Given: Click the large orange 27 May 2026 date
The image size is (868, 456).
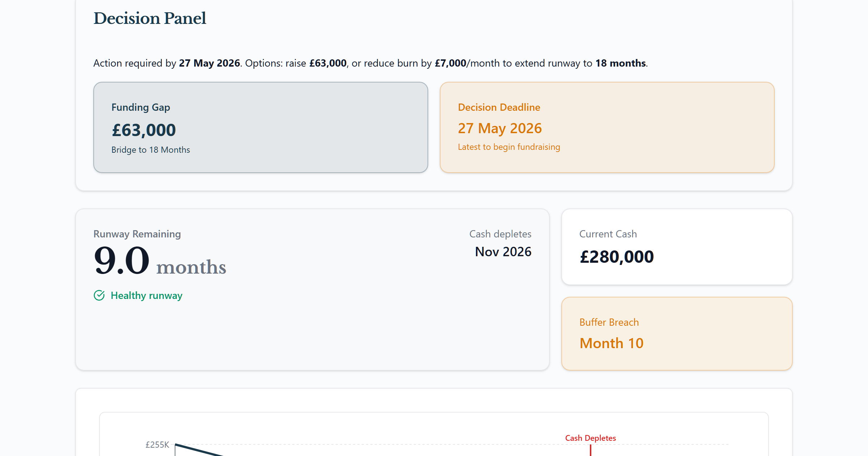Looking at the screenshot, I should (x=499, y=128).
